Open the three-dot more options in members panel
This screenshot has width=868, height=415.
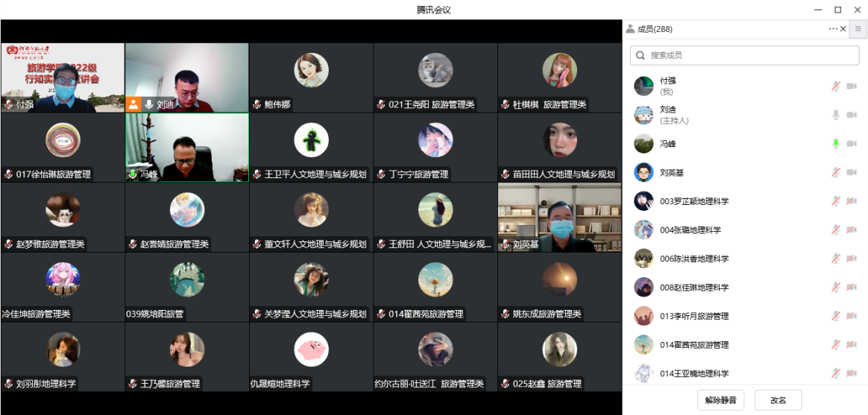833,29
